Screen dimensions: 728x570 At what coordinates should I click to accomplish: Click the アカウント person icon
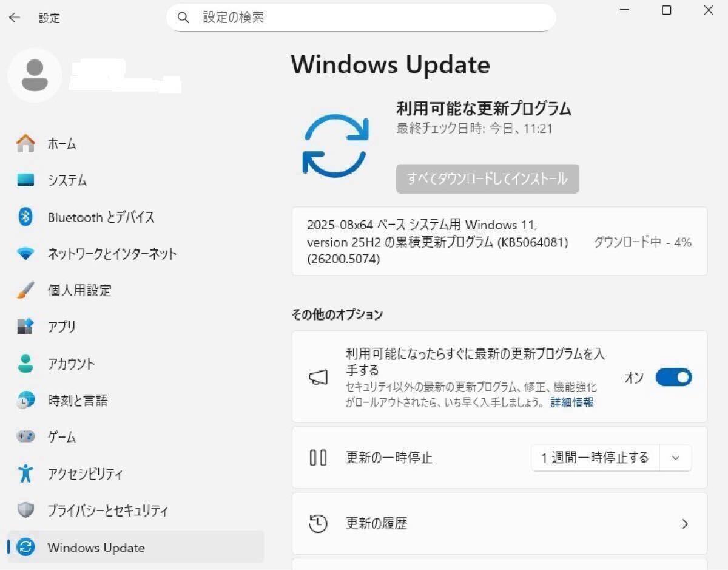[x=25, y=364]
